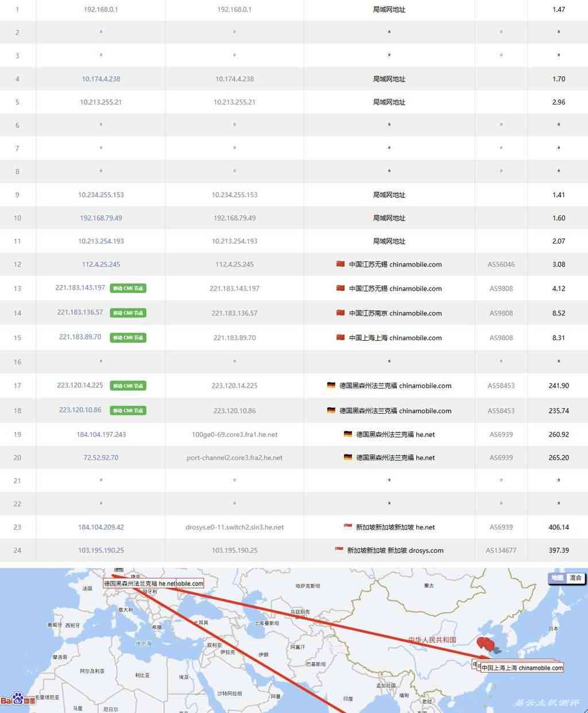
Task: Click green CMI badge beside 223.120.14.225
Action: point(128,386)
